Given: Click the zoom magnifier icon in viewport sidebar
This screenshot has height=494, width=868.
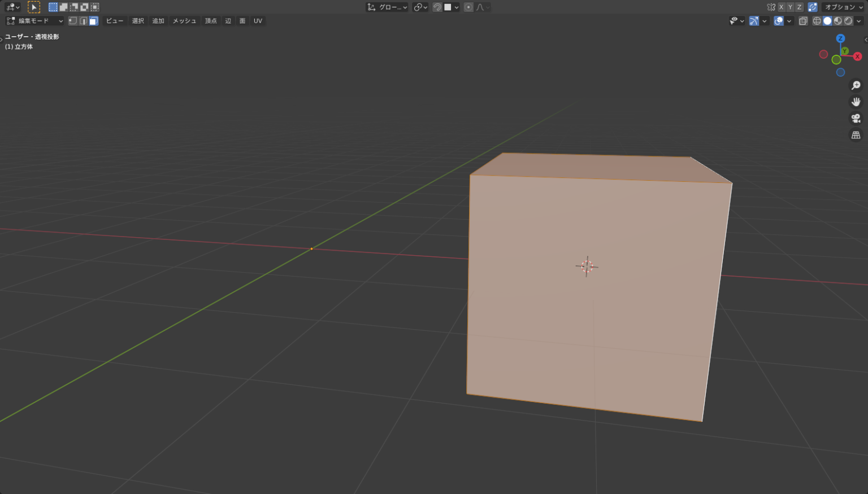Looking at the screenshot, I should (856, 85).
